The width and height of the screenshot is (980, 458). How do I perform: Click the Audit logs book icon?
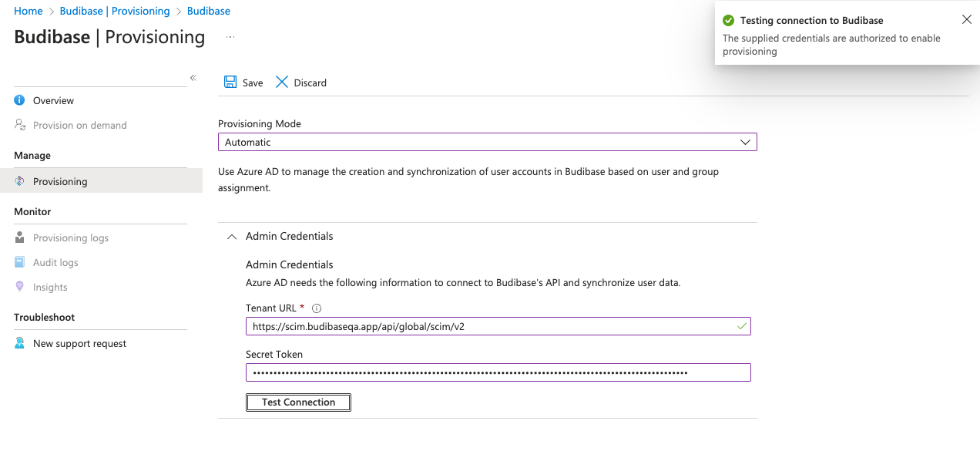click(x=20, y=262)
